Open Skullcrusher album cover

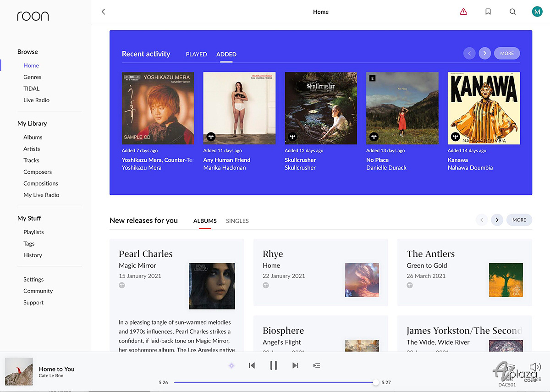pyautogui.click(x=321, y=108)
